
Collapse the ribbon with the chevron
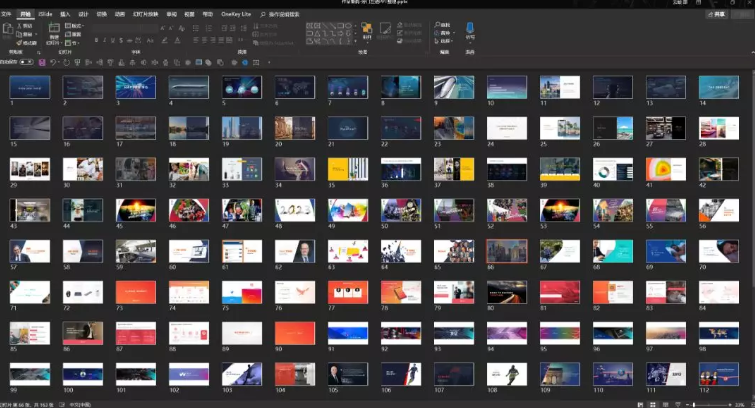point(752,52)
